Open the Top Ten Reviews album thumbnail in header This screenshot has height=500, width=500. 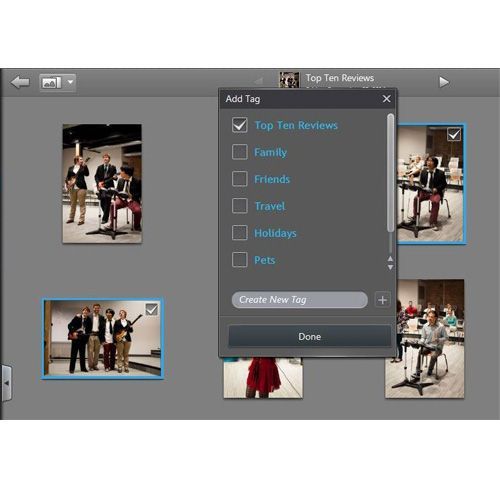pos(289,80)
